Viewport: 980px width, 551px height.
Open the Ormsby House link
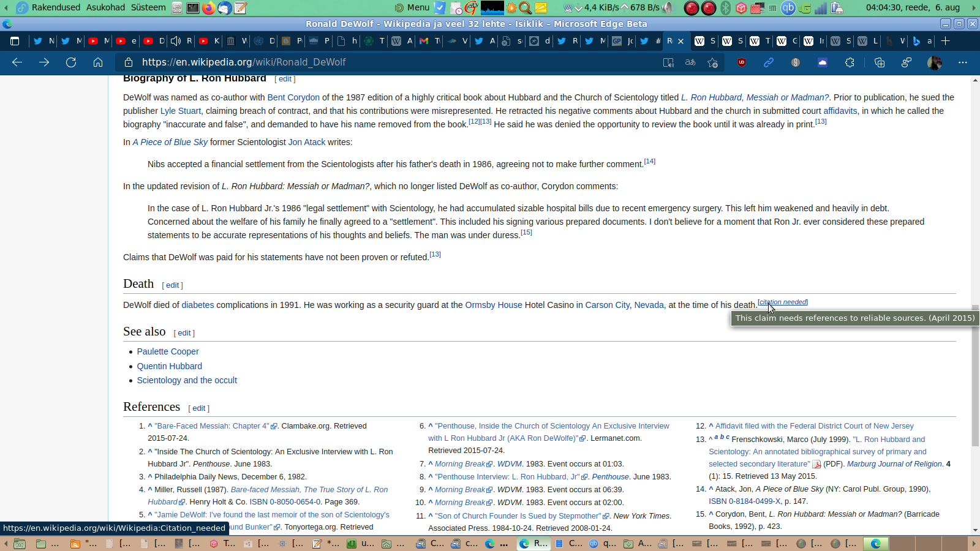[x=494, y=305]
